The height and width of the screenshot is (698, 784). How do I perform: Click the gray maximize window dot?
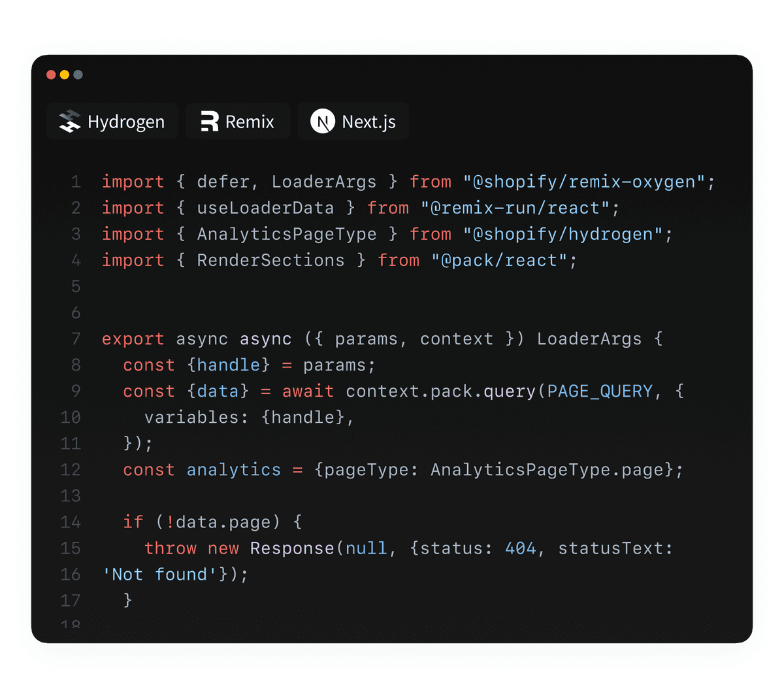[x=78, y=75]
